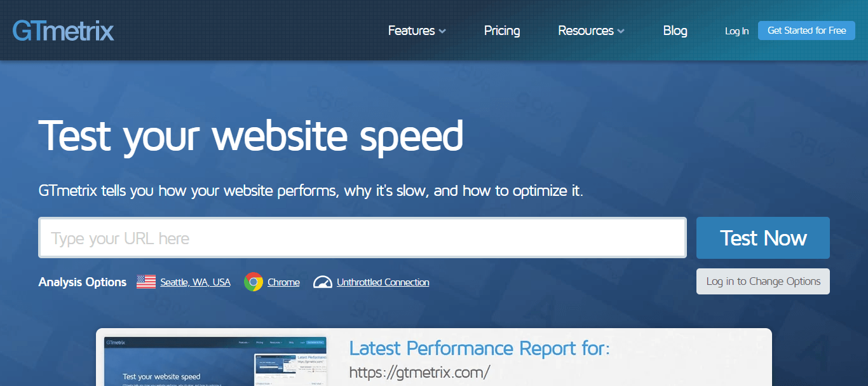The image size is (868, 386).
Task: Open the Blog page
Action: (675, 31)
